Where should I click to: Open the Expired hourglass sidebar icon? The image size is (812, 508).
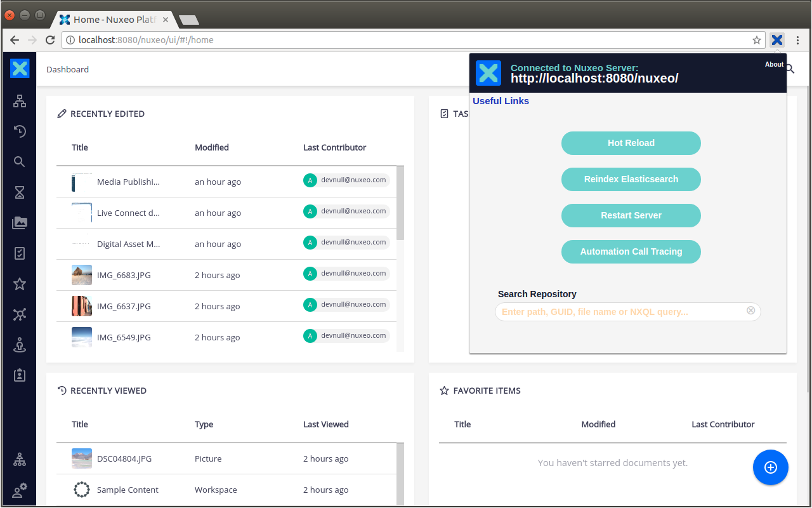[x=20, y=192]
